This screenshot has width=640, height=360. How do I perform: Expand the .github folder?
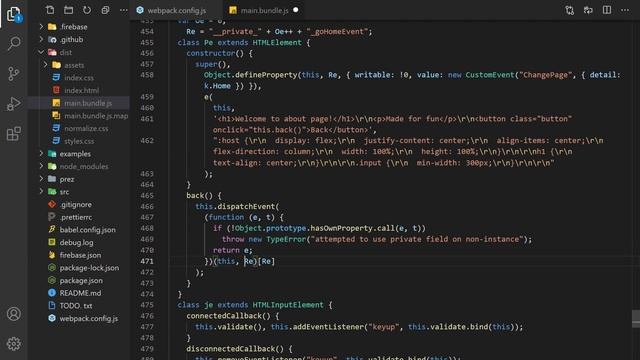click(41, 39)
